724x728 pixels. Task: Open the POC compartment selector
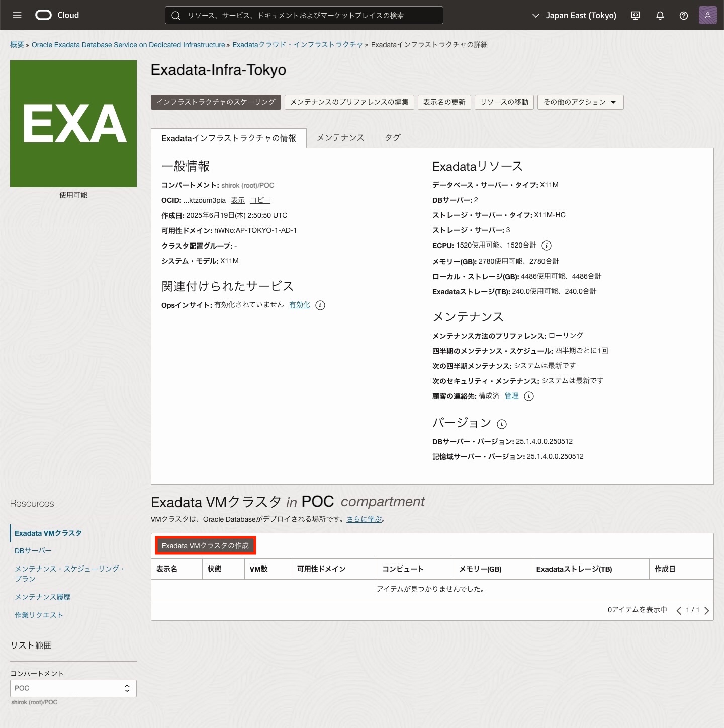click(x=73, y=688)
